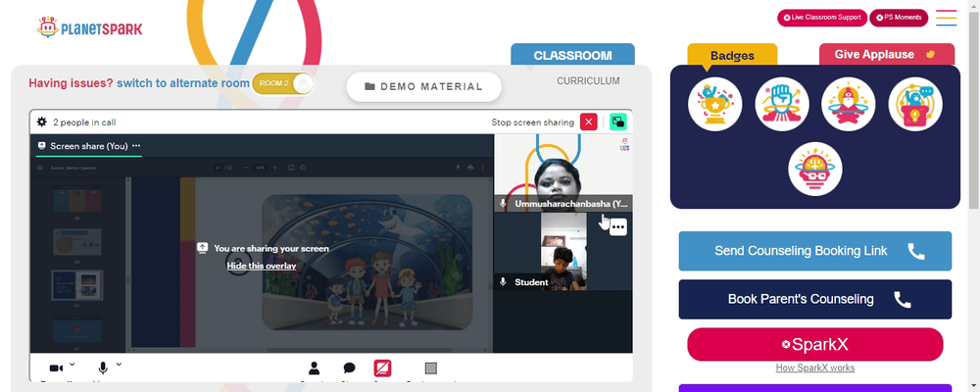The width and height of the screenshot is (980, 392).
Task: Click Send Counseling Booking Link button
Action: click(x=815, y=251)
